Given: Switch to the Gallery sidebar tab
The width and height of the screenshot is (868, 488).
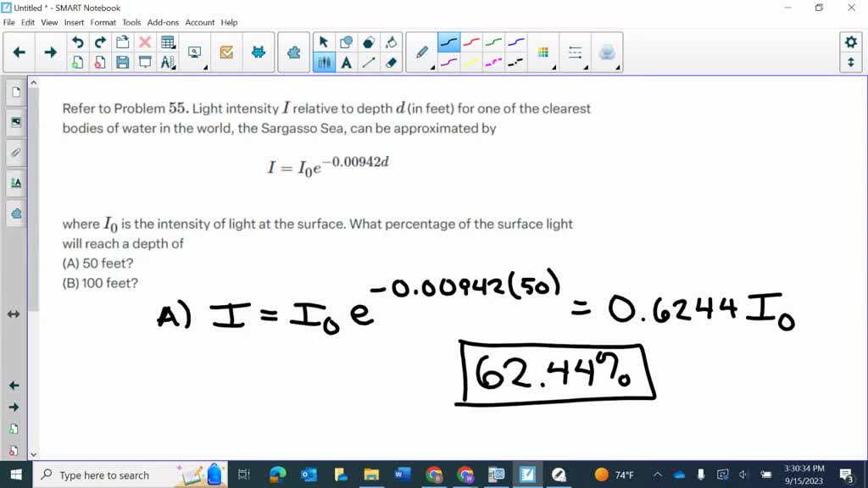Looking at the screenshot, I should (14, 122).
